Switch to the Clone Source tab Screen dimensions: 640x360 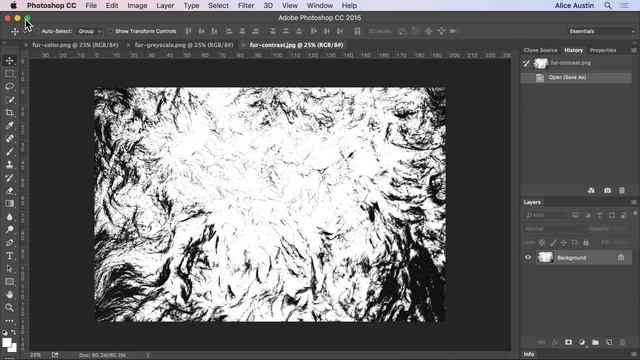pyautogui.click(x=540, y=50)
